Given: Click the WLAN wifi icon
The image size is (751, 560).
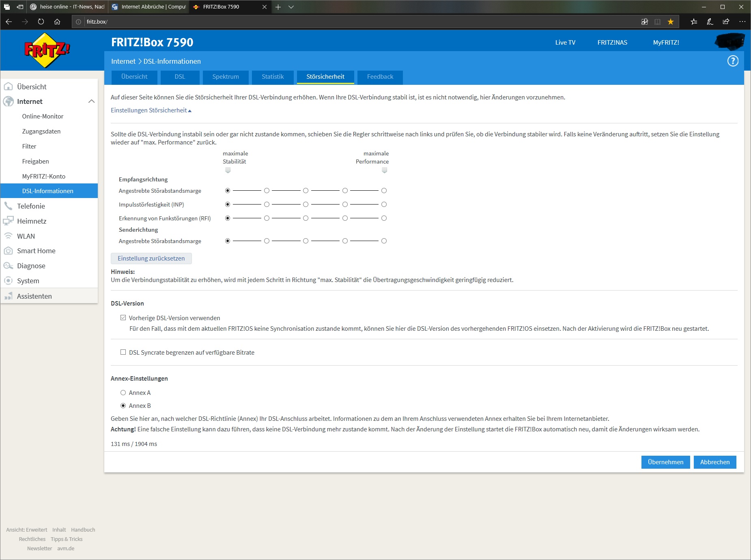Looking at the screenshot, I should pos(8,236).
